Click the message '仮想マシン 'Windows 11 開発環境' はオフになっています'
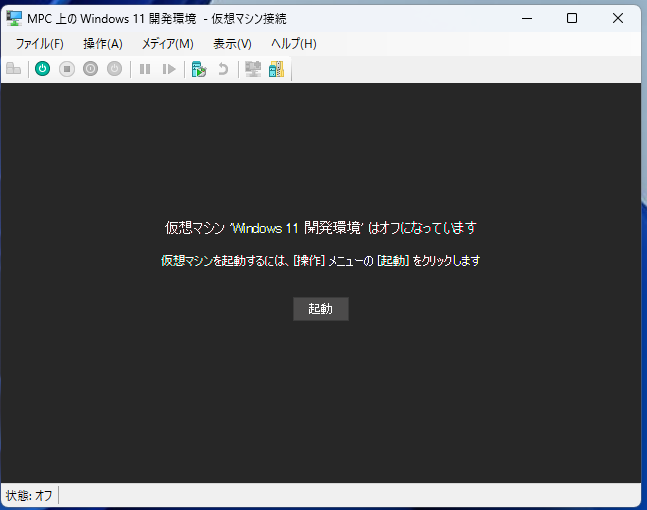 pos(321,228)
